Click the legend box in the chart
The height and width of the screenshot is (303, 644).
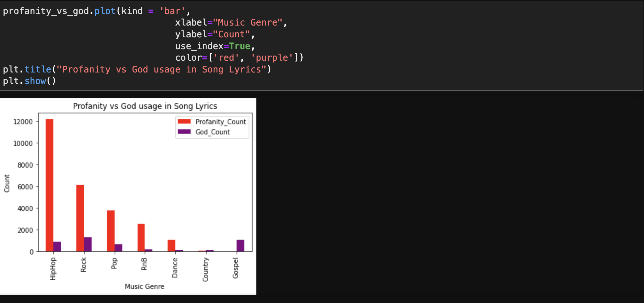pyautogui.click(x=212, y=127)
